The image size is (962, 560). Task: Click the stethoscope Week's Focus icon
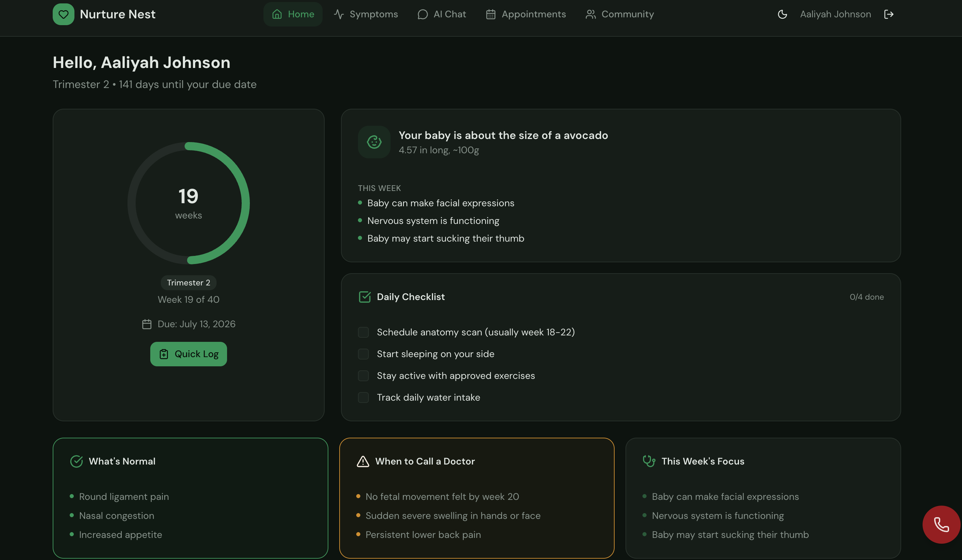click(649, 461)
